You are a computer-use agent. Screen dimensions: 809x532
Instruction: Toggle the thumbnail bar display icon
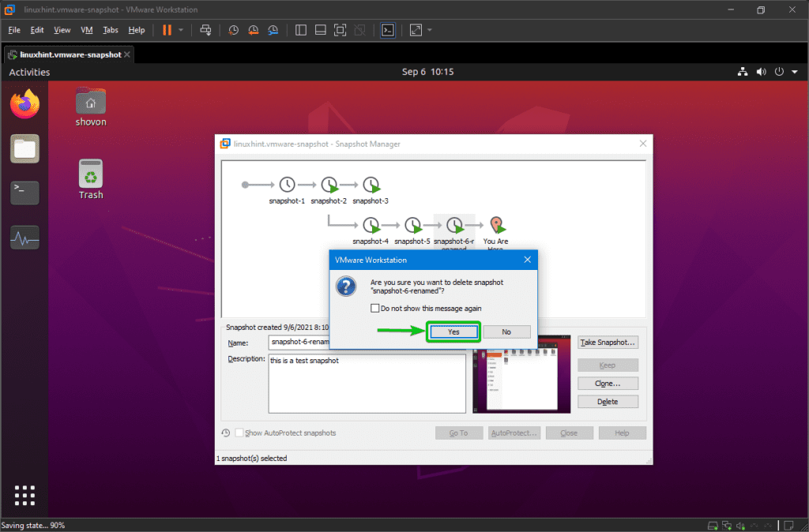[320, 30]
